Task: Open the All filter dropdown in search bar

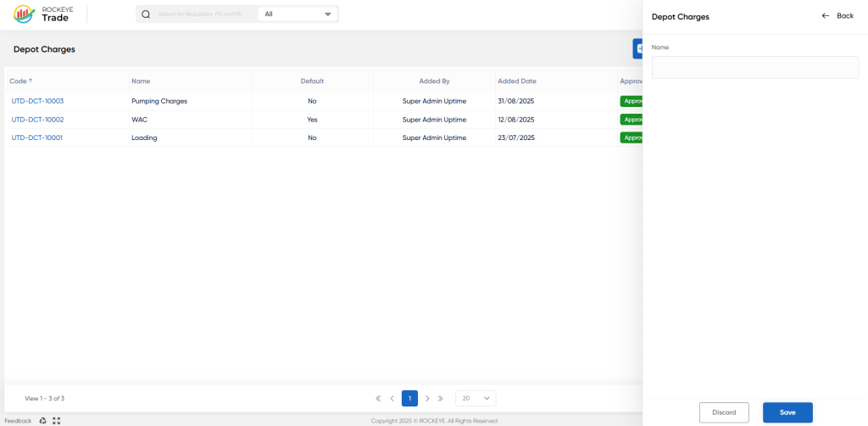Action: point(298,14)
